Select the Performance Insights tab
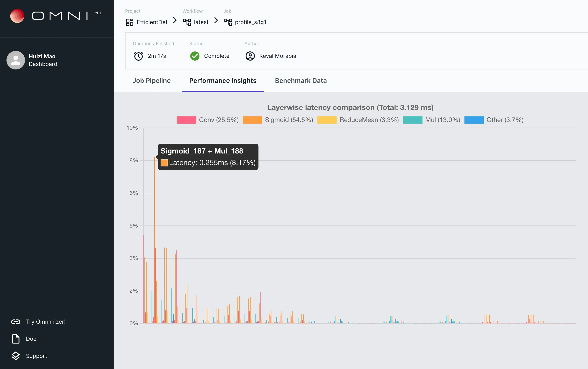The width and height of the screenshot is (588, 369). (x=223, y=81)
